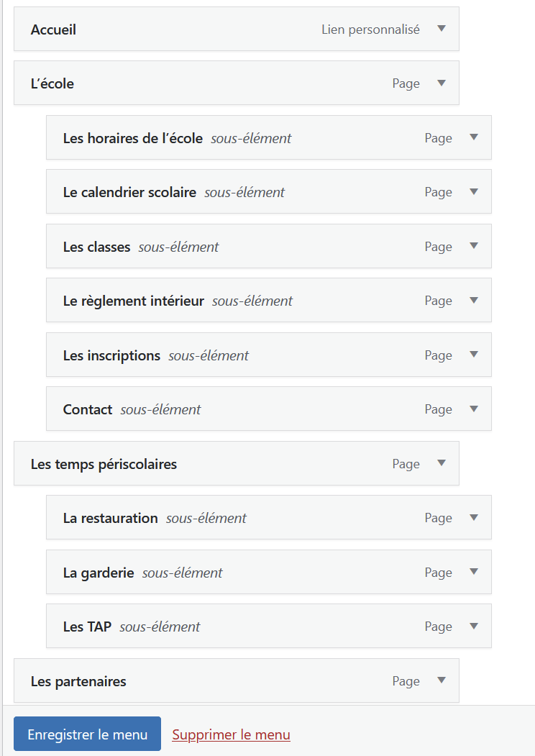This screenshot has width=535, height=756.
Task: Expand Les temps périscolaires item arrow
Action: 441,463
